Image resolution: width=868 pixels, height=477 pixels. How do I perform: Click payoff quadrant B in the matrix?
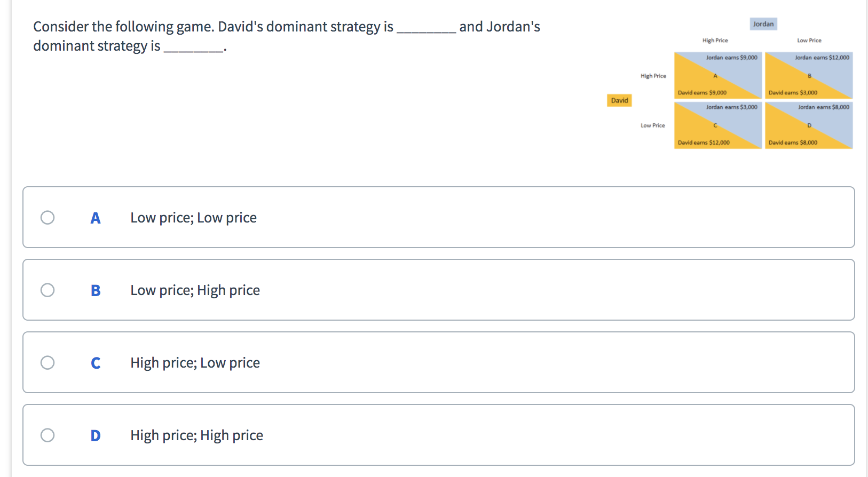click(x=809, y=75)
